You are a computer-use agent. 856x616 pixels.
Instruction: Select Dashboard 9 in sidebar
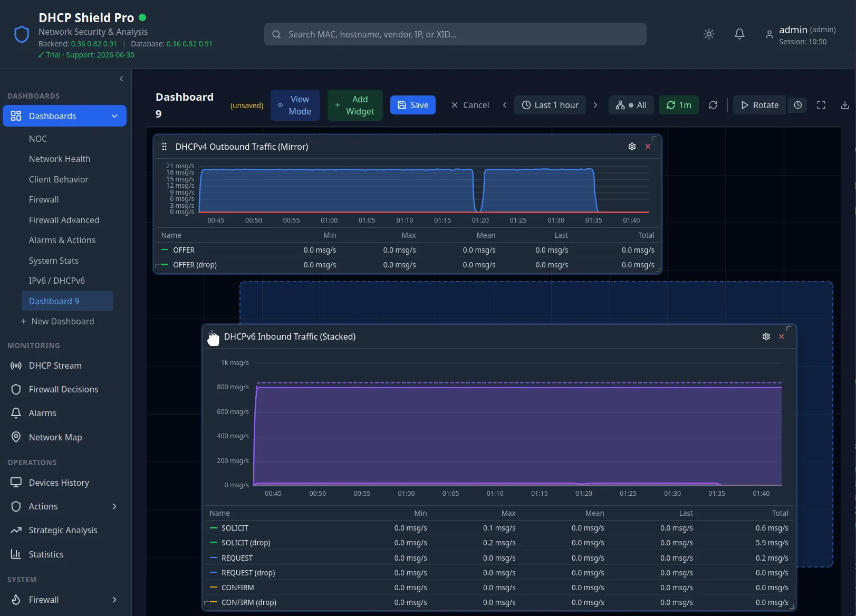pos(68,301)
